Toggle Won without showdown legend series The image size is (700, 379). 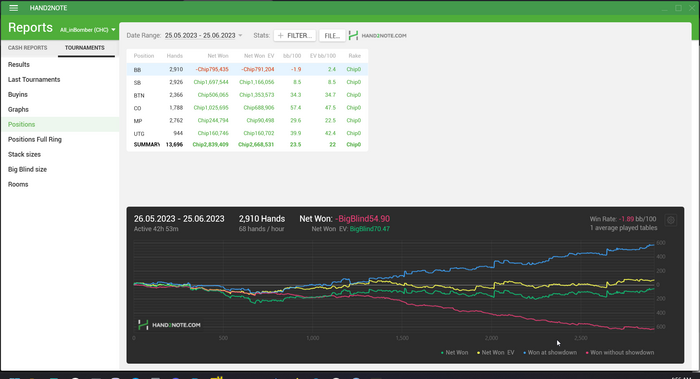pyautogui.click(x=620, y=353)
